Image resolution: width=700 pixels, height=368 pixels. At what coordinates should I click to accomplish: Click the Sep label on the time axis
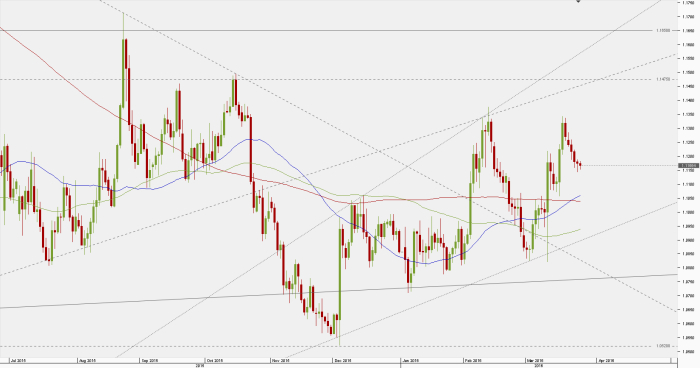[x=150, y=360]
